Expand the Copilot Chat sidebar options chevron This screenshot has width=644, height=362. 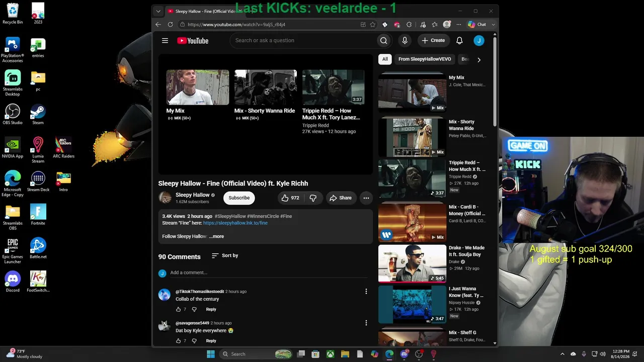click(493, 25)
